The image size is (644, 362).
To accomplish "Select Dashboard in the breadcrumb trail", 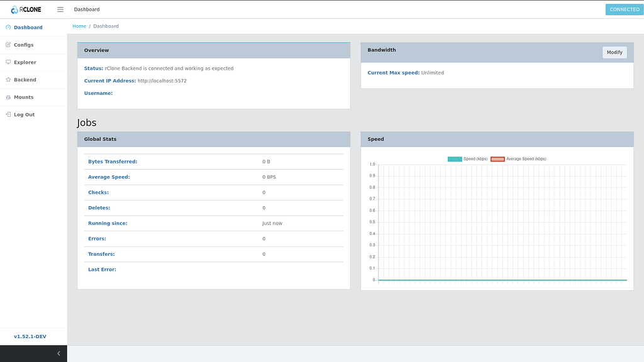I will coord(106,26).
